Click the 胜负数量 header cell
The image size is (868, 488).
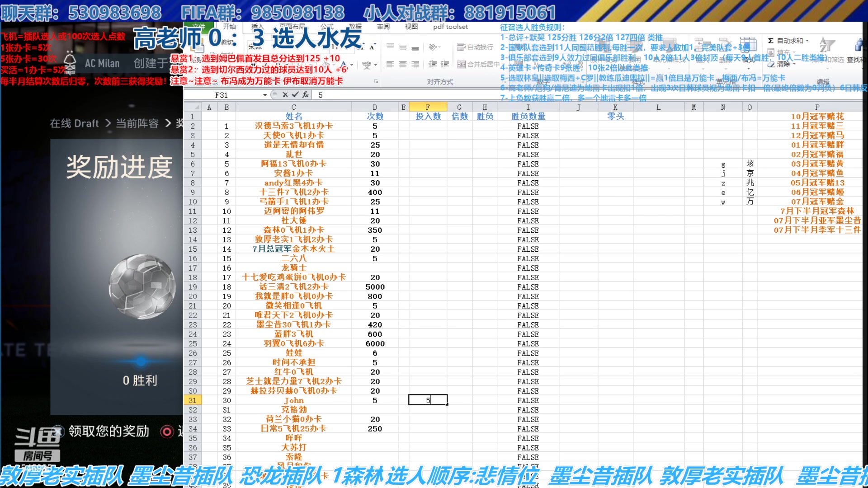(x=528, y=117)
